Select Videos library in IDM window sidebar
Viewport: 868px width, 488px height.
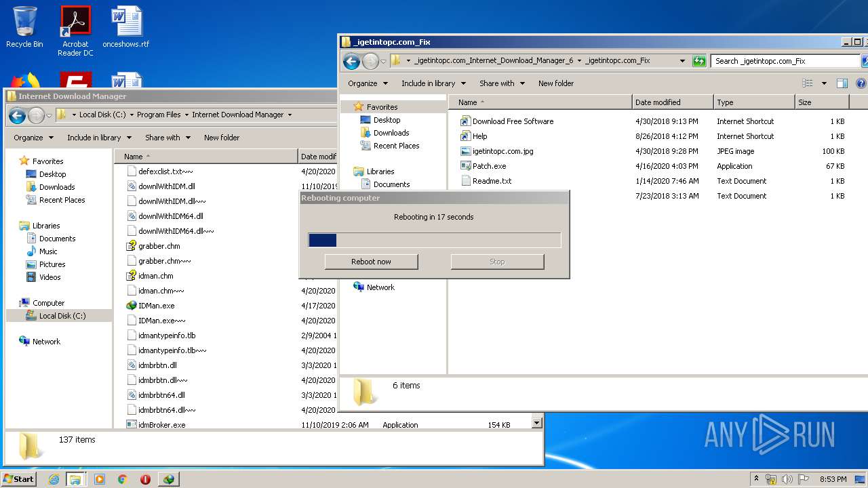tap(50, 277)
